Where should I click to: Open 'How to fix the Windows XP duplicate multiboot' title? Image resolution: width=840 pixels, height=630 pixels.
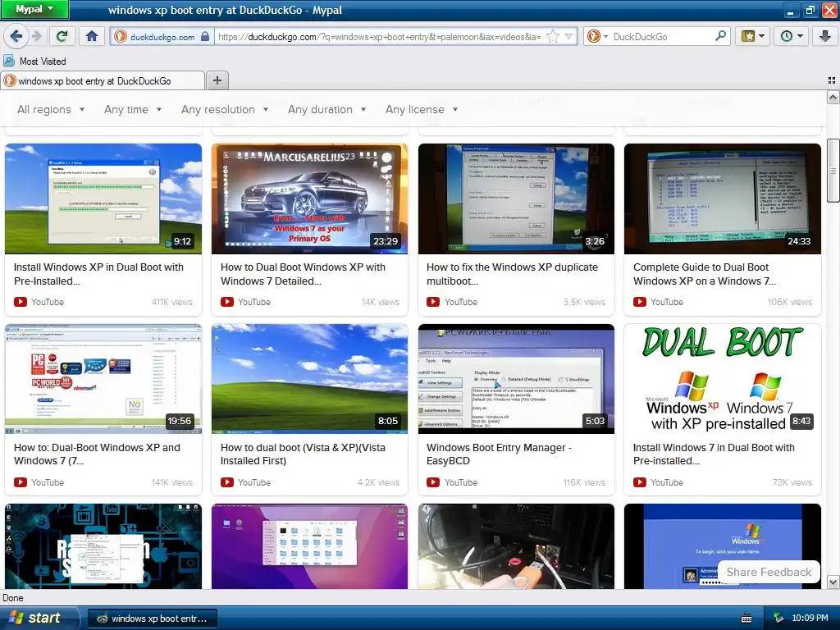point(512,274)
